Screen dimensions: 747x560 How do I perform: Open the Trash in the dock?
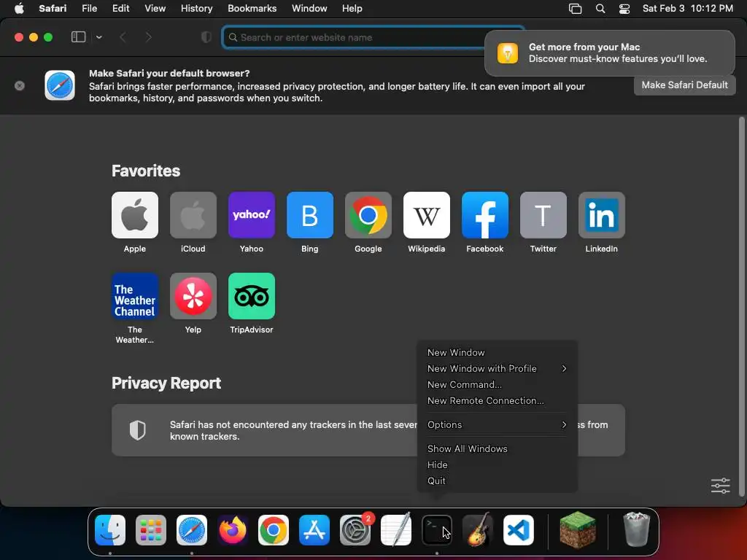(x=636, y=530)
